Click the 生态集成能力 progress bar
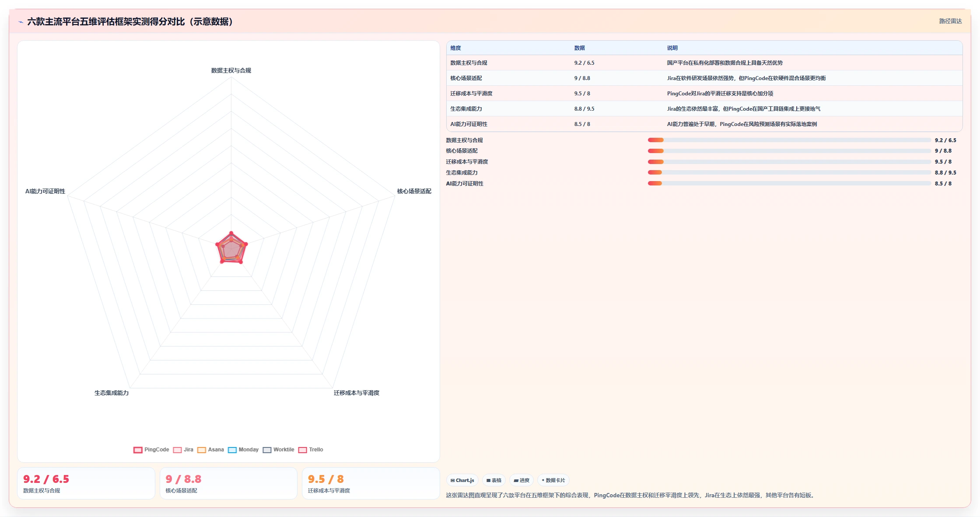This screenshot has height=517, width=980. (789, 172)
